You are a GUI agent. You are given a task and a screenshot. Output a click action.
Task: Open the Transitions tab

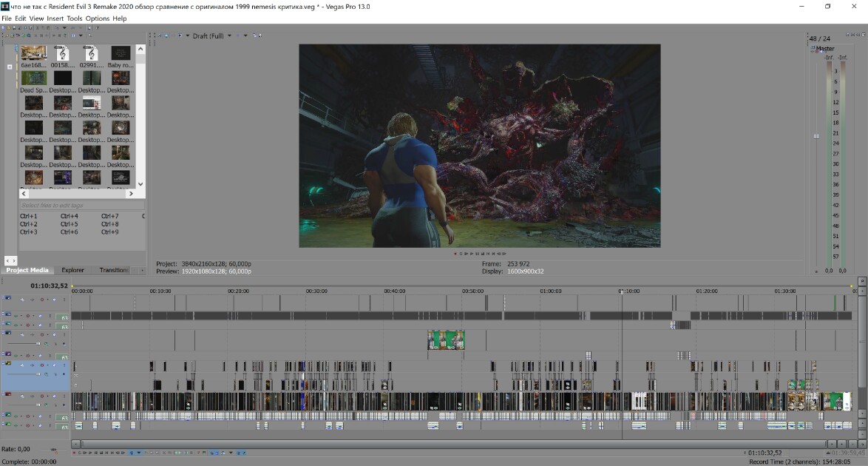click(x=113, y=270)
